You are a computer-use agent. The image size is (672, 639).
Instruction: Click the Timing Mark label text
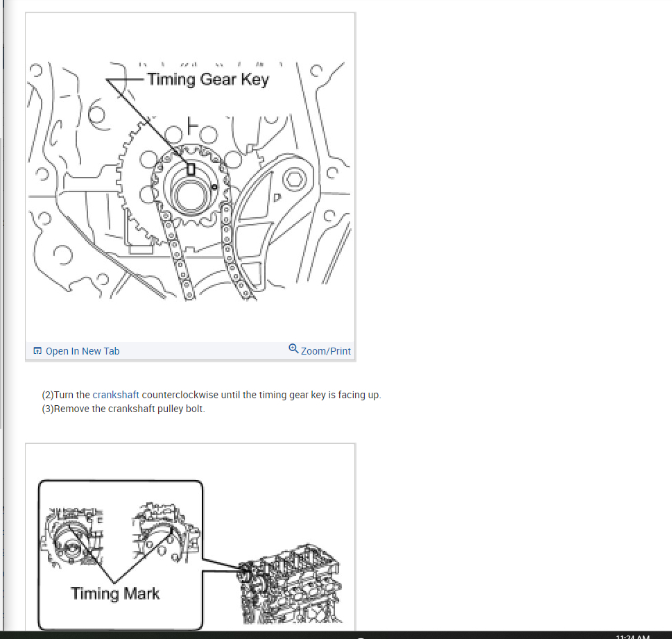(x=115, y=593)
